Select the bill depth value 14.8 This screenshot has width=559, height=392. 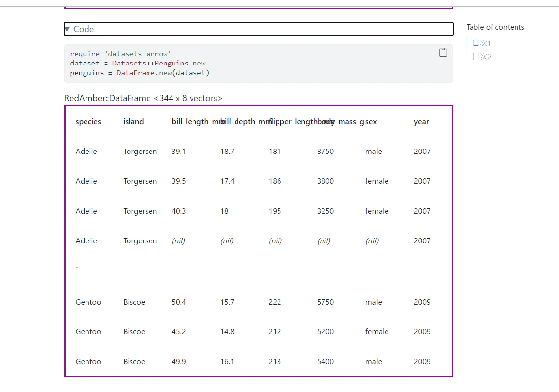(x=227, y=332)
